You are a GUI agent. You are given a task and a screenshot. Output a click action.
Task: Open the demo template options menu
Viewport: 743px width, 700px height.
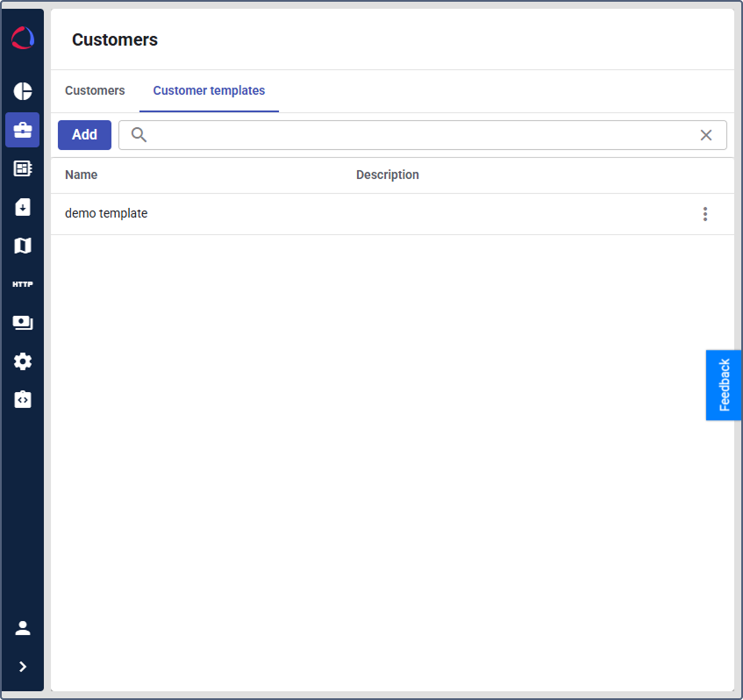click(705, 213)
